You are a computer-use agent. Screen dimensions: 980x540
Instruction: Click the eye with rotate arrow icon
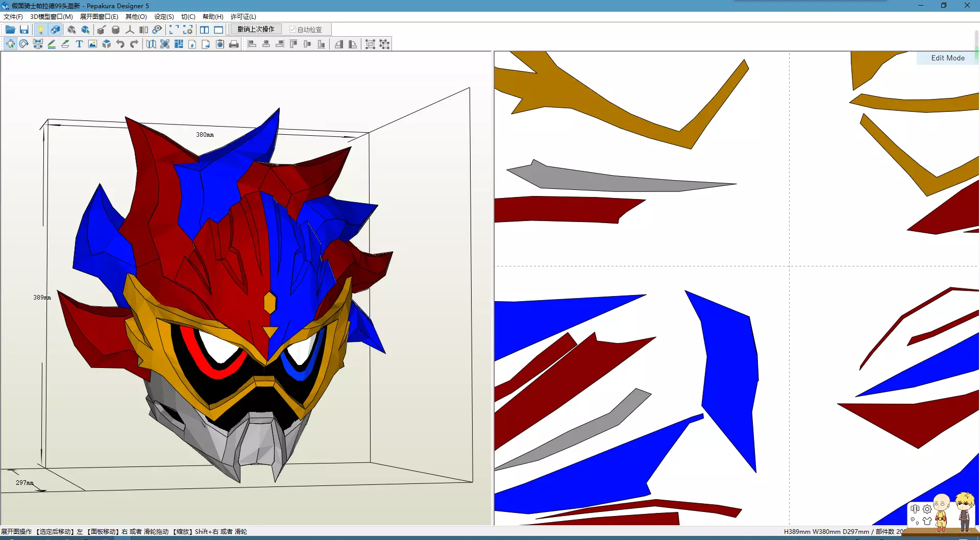(x=157, y=30)
